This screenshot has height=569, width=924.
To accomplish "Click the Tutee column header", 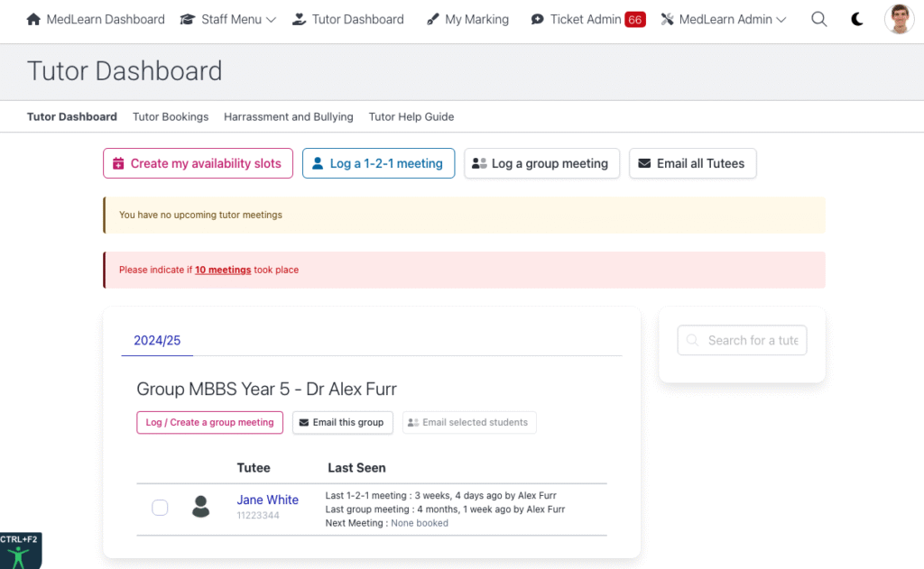I will coord(254,468).
